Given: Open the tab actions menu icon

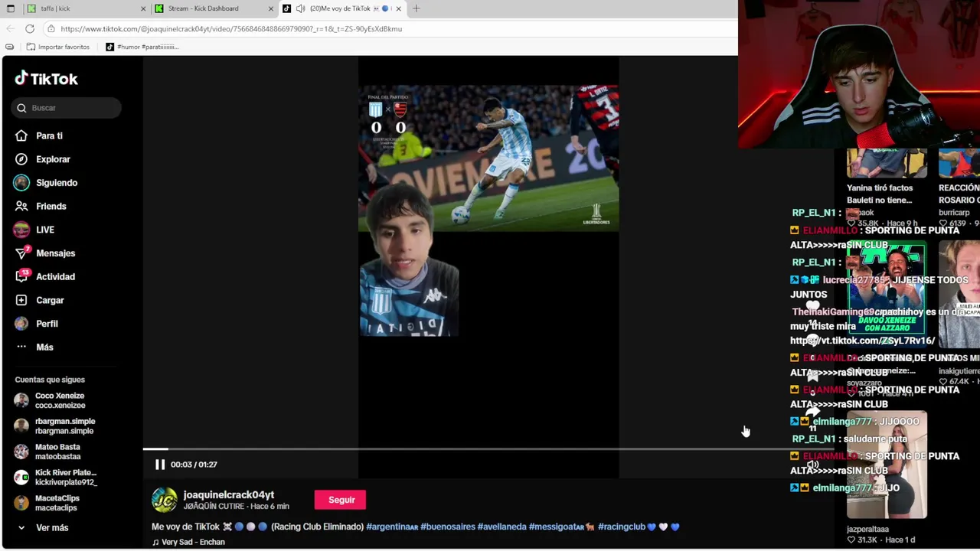Looking at the screenshot, I should 11,8.
